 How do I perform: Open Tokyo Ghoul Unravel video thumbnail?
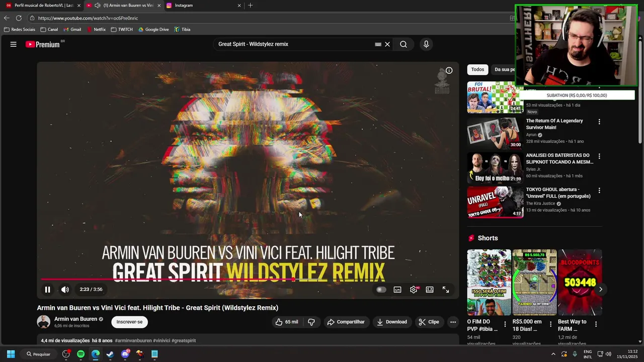point(495,202)
